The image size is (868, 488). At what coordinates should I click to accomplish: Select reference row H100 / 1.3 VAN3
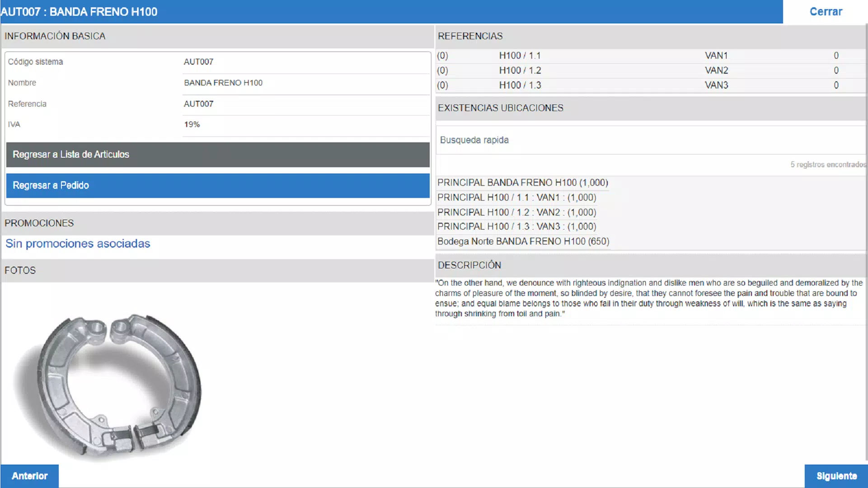coord(651,85)
